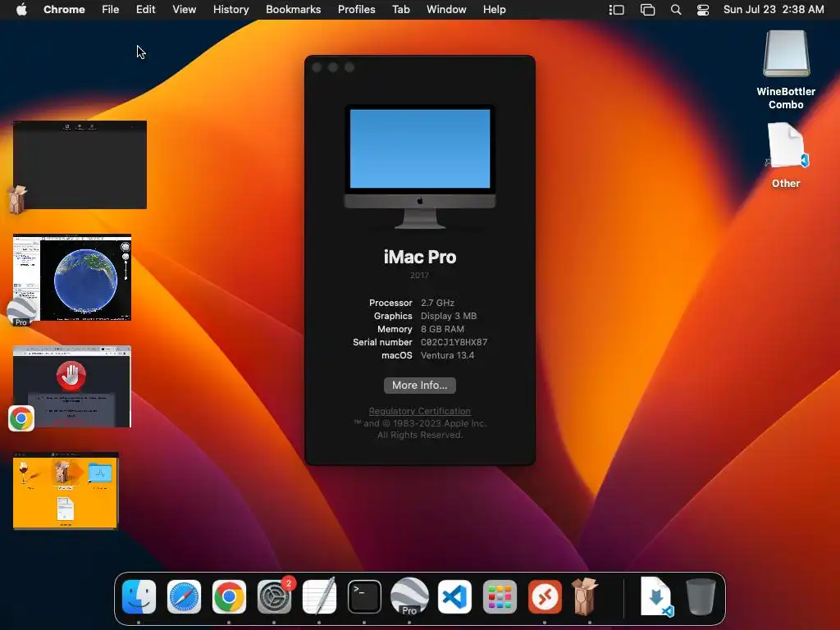The height and width of the screenshot is (630, 840).
Task: Open the Bookmarks menu
Action: (x=293, y=10)
